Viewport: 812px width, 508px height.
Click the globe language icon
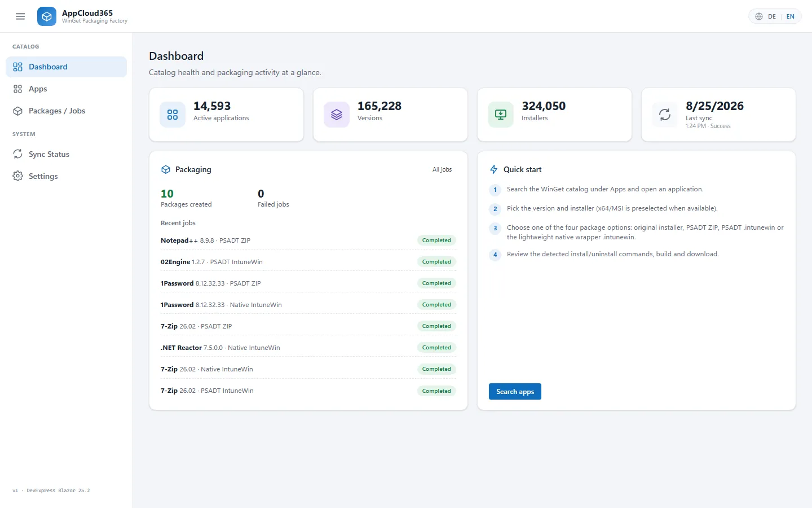click(x=759, y=16)
